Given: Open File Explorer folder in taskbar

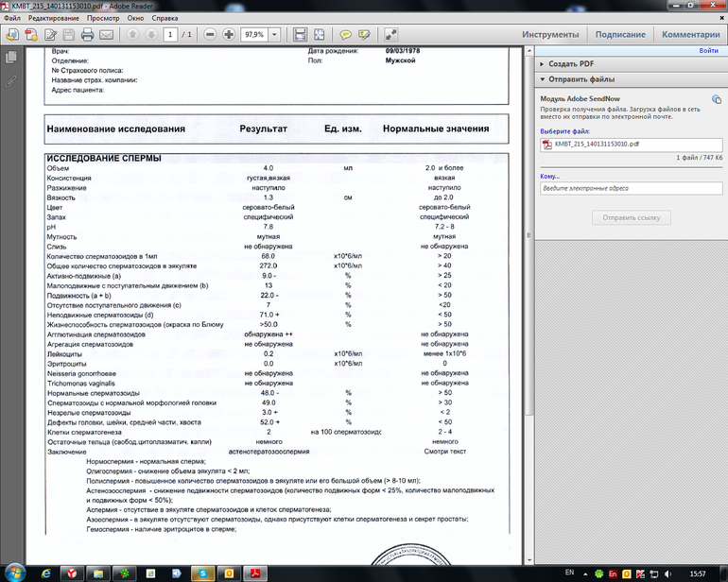Looking at the screenshot, I should 98,573.
